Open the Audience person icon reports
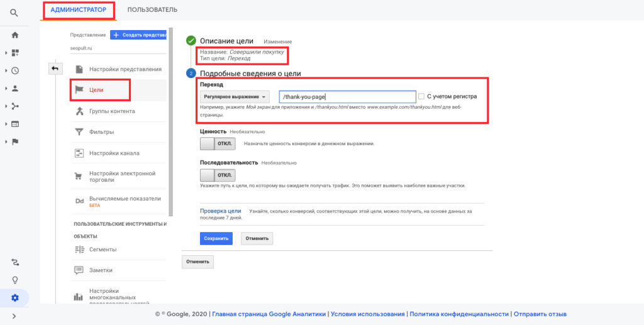Image resolution: width=644 pixels, height=325 pixels. tap(15, 89)
